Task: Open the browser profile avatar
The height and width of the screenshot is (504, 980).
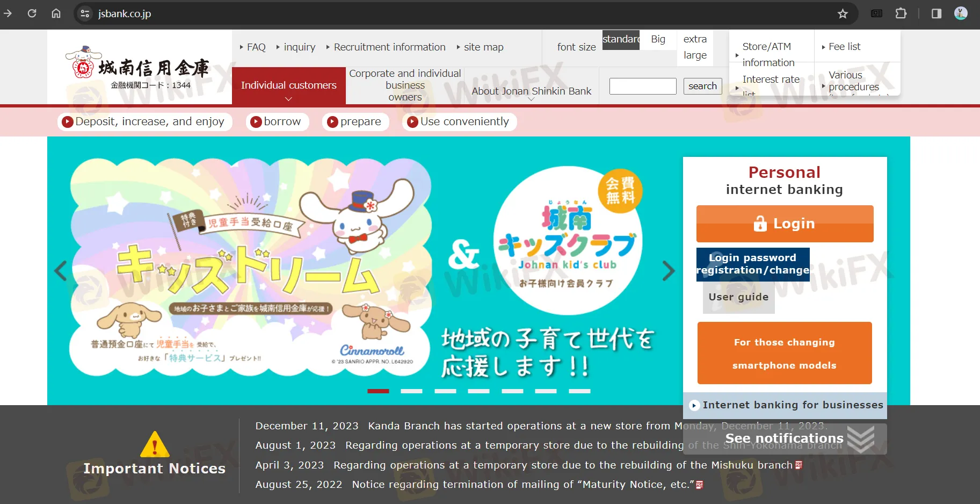Action: click(961, 13)
